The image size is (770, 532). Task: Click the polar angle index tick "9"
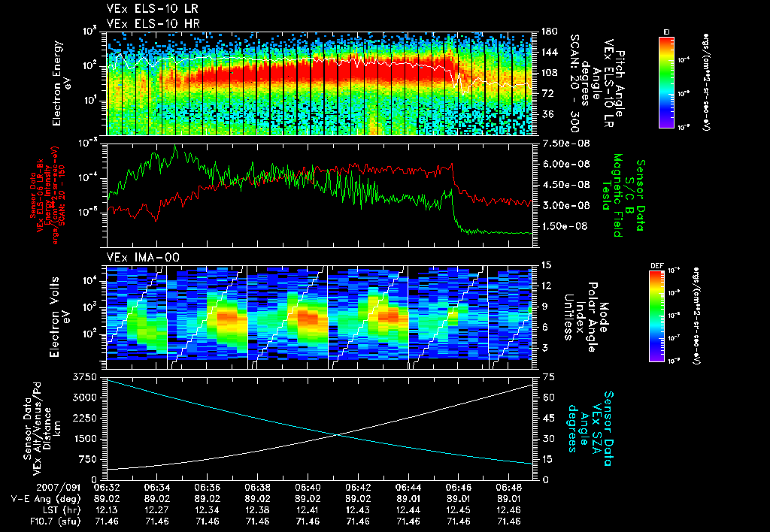(x=543, y=307)
